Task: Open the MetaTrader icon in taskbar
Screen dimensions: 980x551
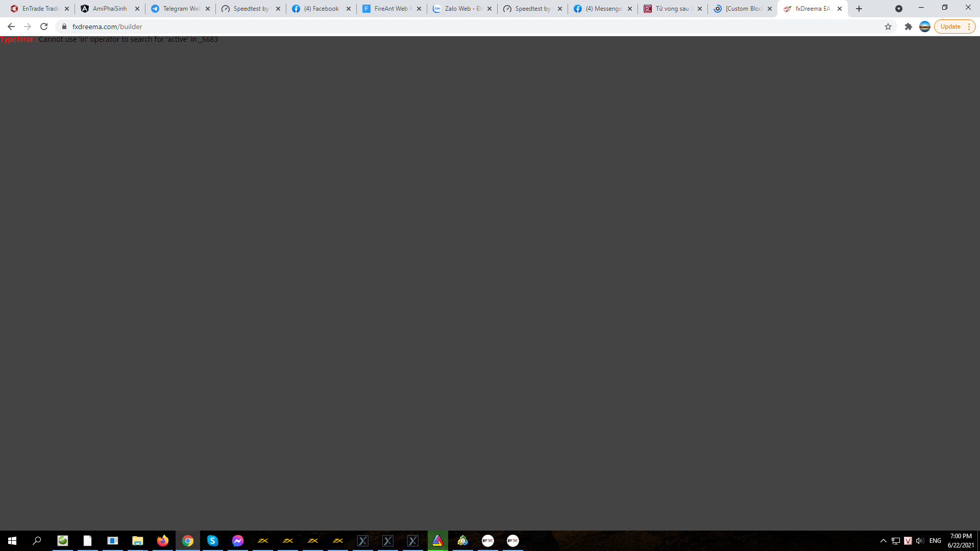Action: [x=463, y=541]
